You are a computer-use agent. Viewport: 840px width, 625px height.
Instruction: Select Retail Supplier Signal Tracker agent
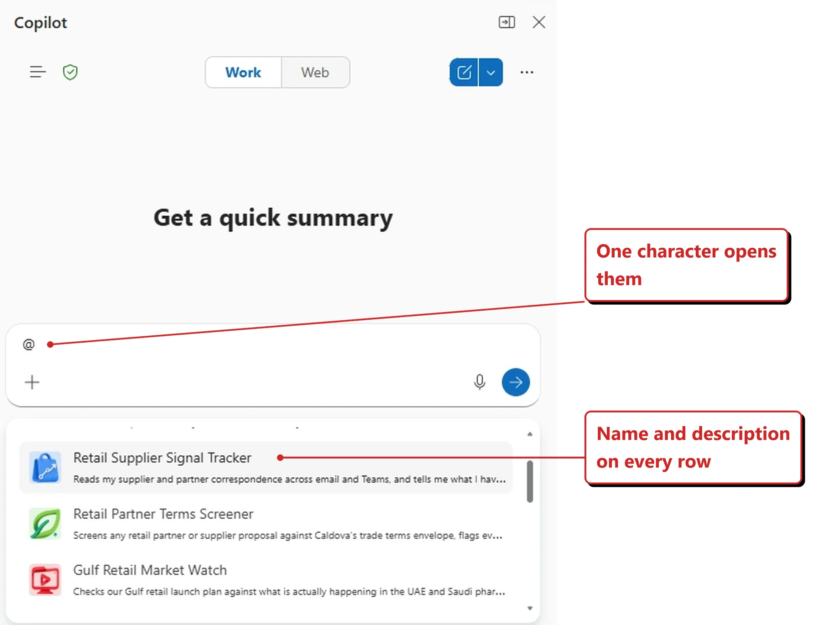pos(266,467)
